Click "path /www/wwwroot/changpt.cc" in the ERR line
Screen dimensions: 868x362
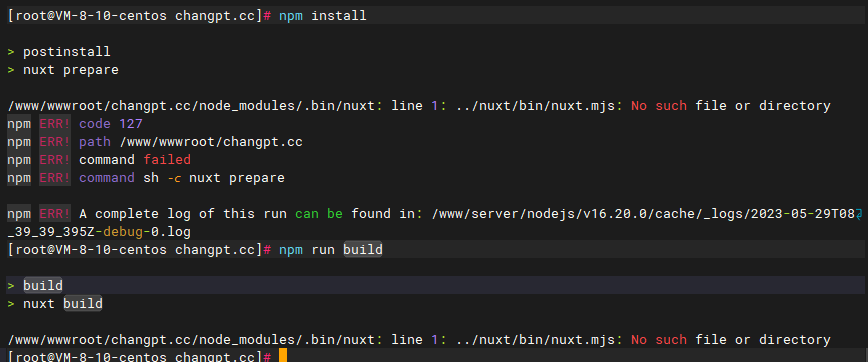190,142
